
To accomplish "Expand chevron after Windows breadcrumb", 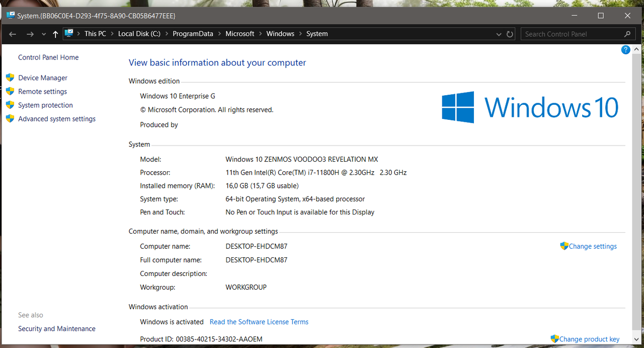I will pyautogui.click(x=300, y=34).
